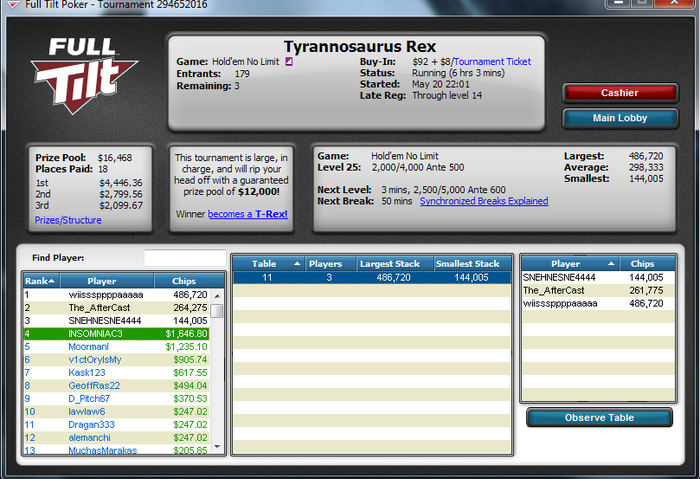Select player GeoffRas22 in rankings
The width and height of the screenshot is (700, 479).
[x=117, y=385]
